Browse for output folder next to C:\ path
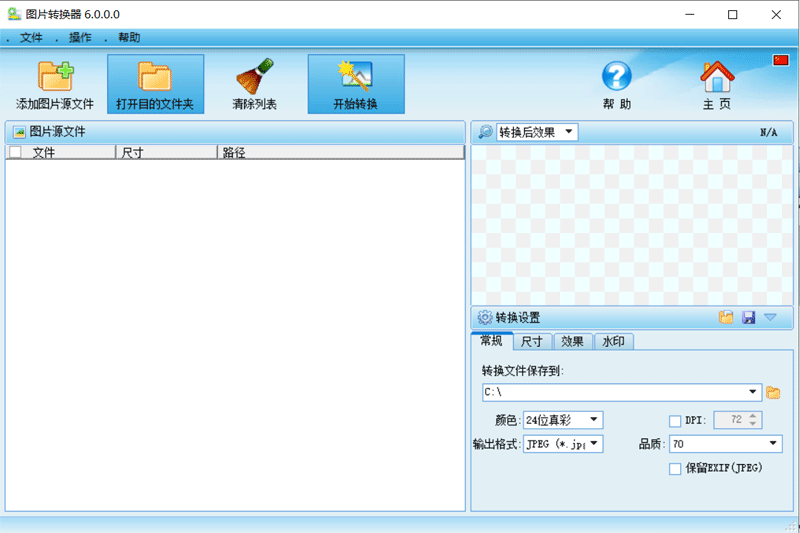This screenshot has width=800, height=533. [x=773, y=392]
